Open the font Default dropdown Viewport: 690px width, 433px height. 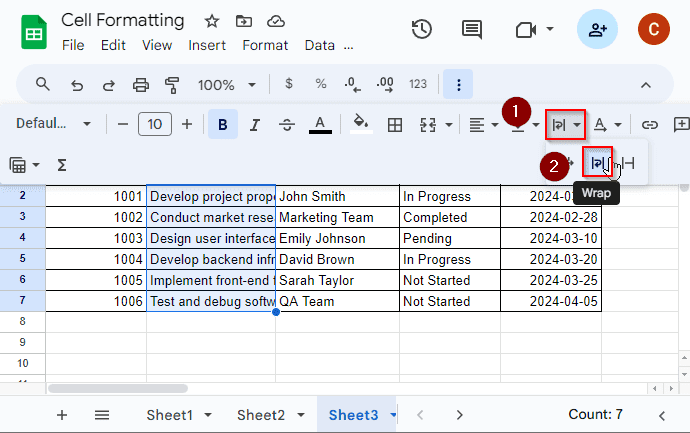54,125
